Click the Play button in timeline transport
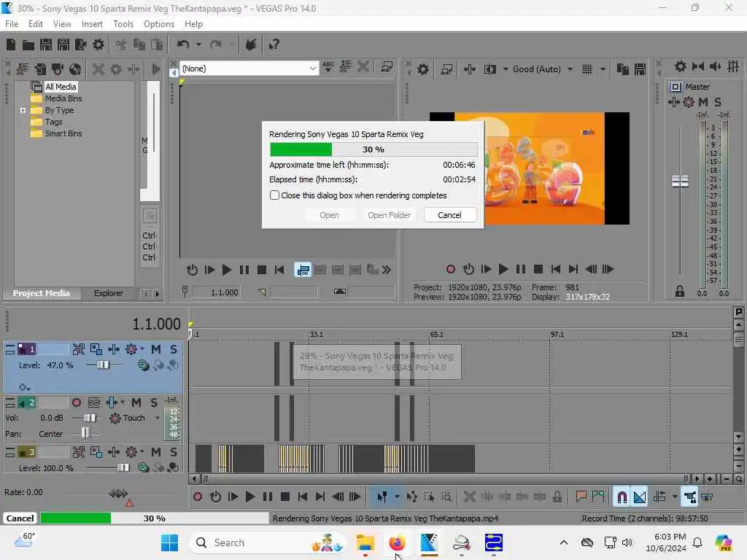The height and width of the screenshot is (560, 747). pos(249,497)
